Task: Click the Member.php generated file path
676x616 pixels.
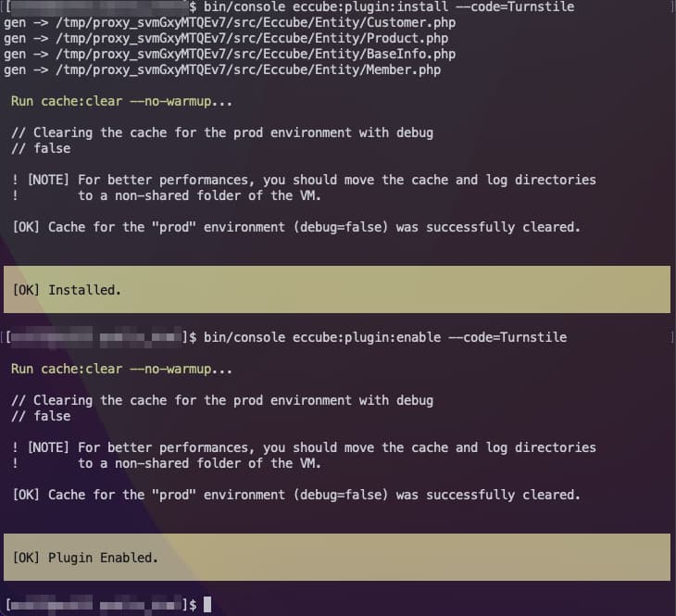Action: coord(248,69)
